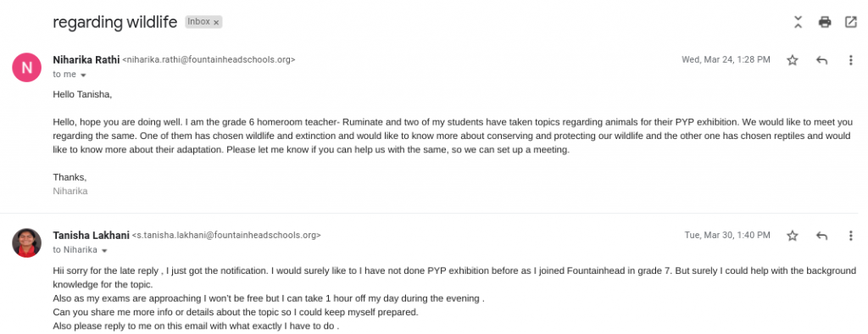Star Tanisha Lakhani's message
Viewport: 868px width, 334px height.
pyautogui.click(x=793, y=236)
